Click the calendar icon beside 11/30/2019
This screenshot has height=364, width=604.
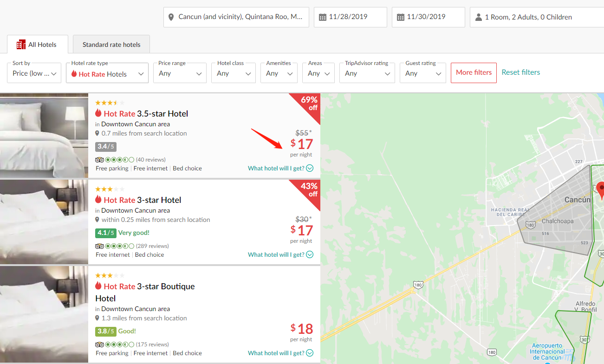point(401,17)
